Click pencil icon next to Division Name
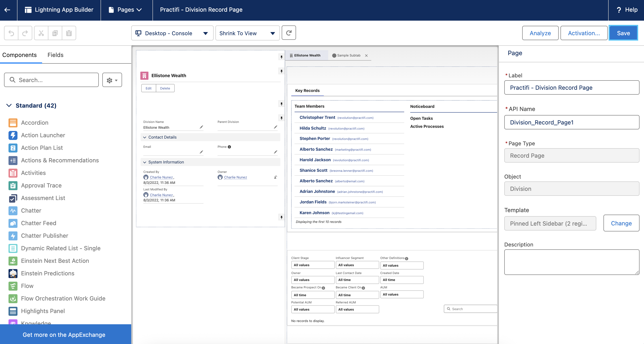The height and width of the screenshot is (344, 644). pyautogui.click(x=201, y=127)
